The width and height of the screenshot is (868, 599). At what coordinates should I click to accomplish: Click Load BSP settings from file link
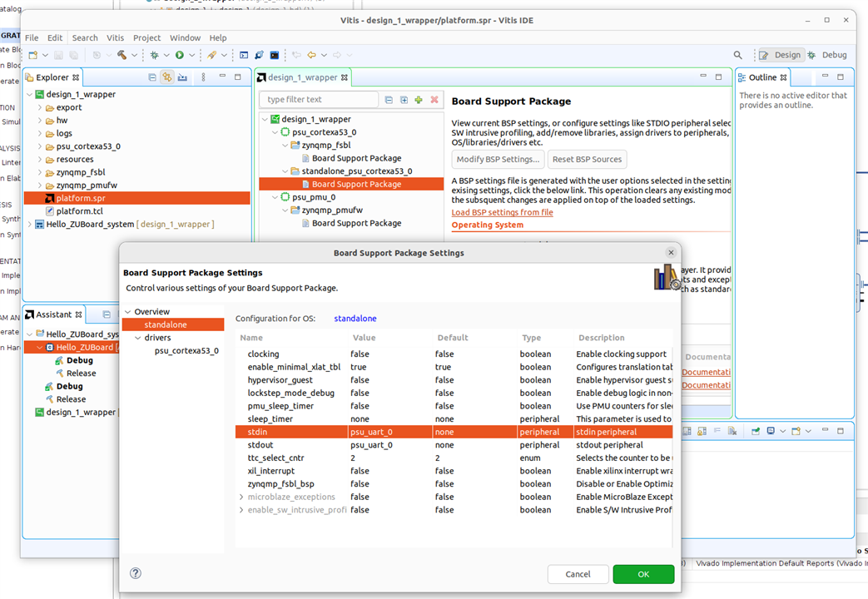[502, 212]
